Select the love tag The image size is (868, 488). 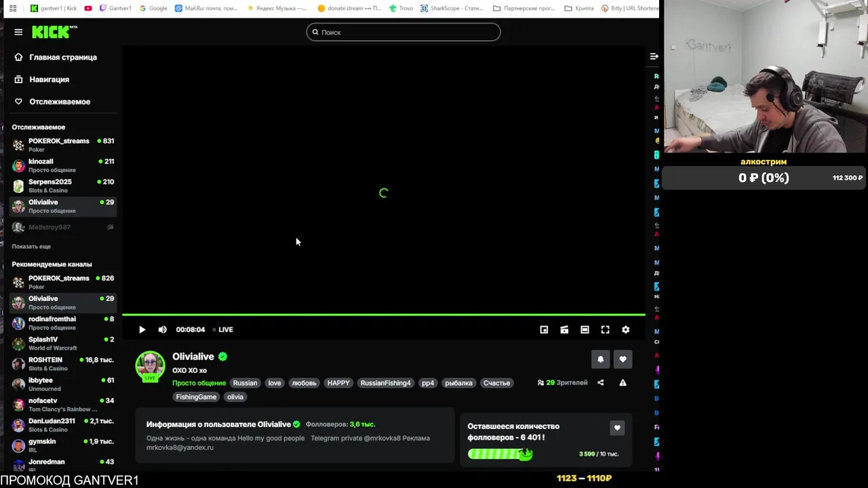click(x=275, y=383)
